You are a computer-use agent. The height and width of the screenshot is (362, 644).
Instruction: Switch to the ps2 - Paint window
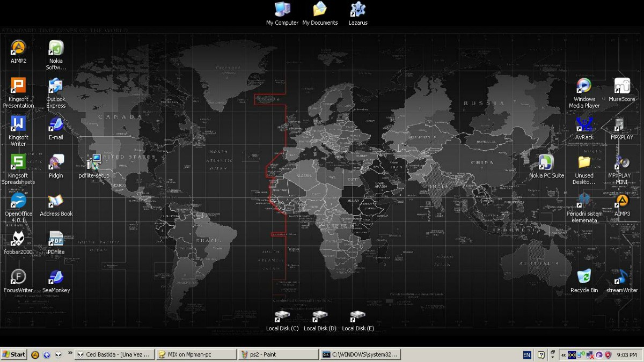(x=278, y=354)
